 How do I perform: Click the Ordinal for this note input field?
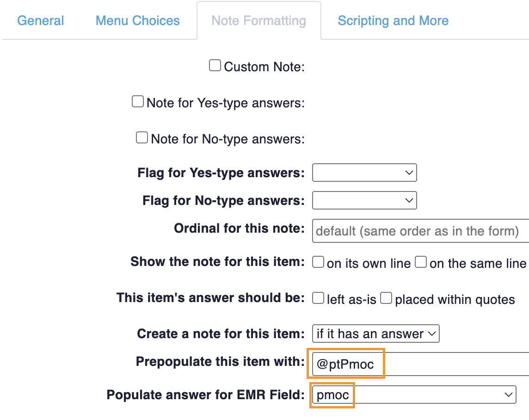[x=421, y=230]
